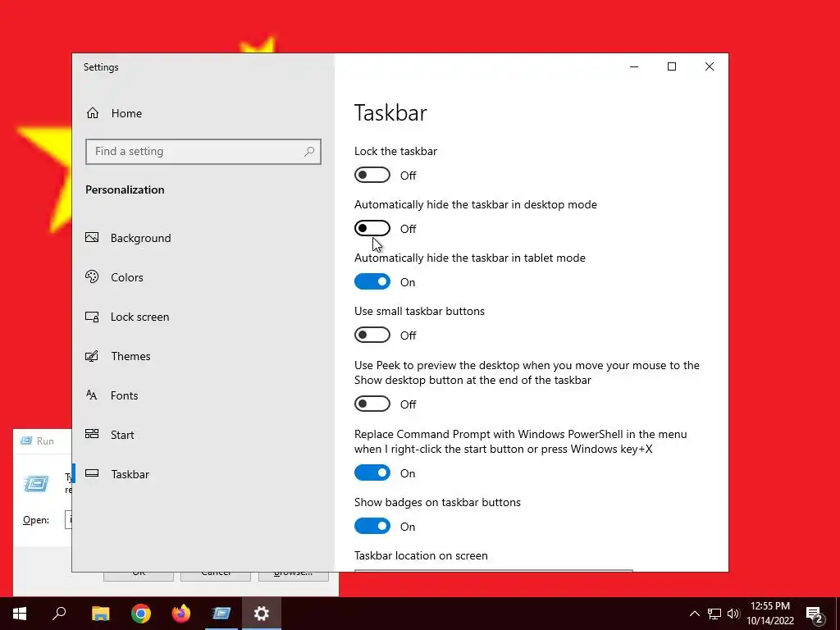
Task: Click the Themes brush icon
Action: [x=92, y=356]
